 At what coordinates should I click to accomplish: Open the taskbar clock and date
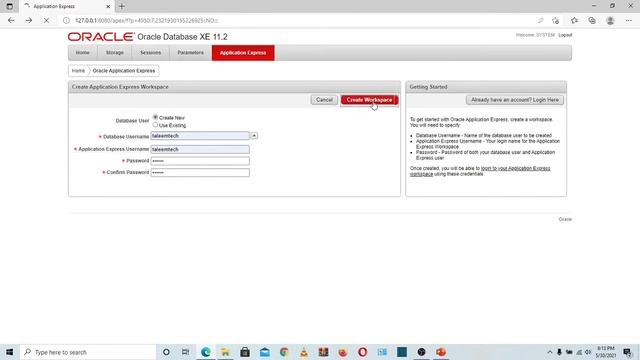(x=606, y=352)
